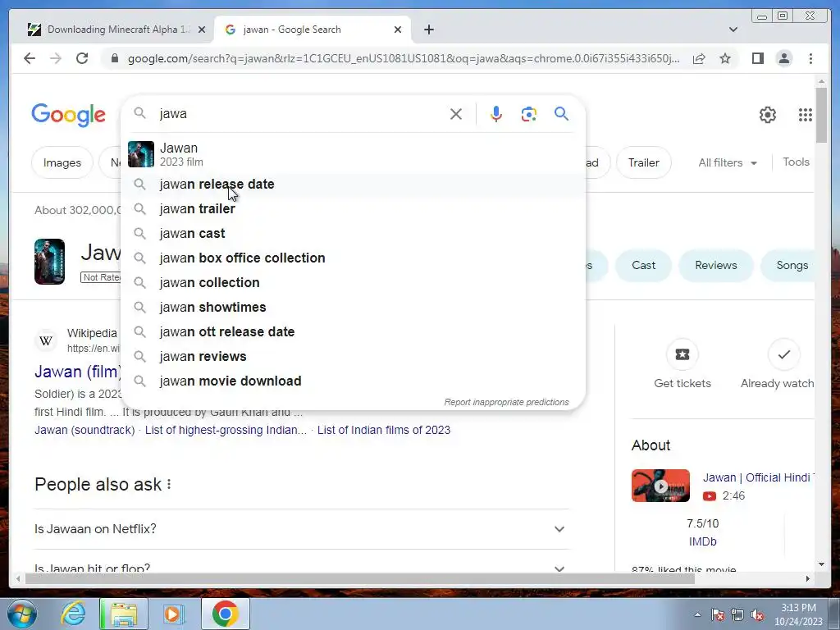Image resolution: width=840 pixels, height=630 pixels.
Task: Open the Cast chip
Action: [x=643, y=265]
